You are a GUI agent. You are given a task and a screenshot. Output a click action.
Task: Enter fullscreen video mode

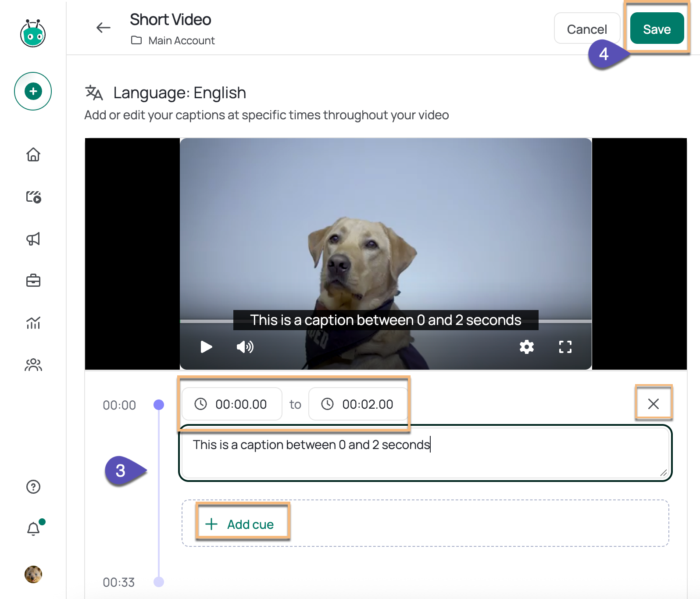pyautogui.click(x=565, y=347)
